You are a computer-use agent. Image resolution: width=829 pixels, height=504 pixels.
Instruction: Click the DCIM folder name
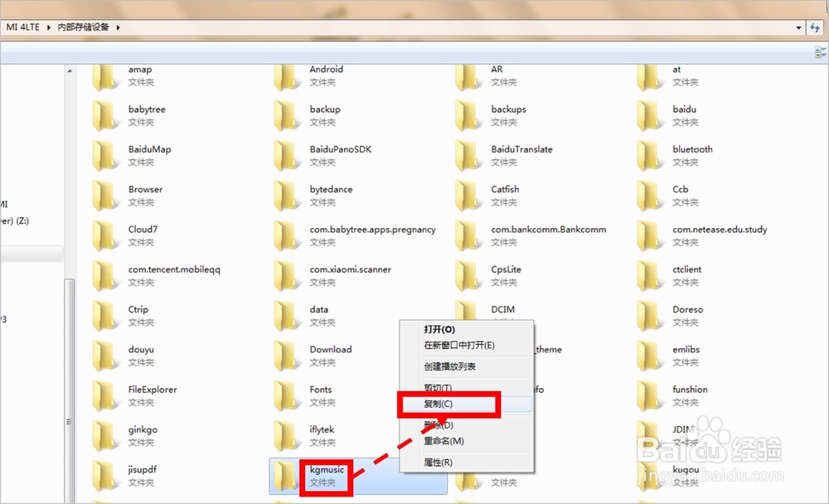(503, 309)
